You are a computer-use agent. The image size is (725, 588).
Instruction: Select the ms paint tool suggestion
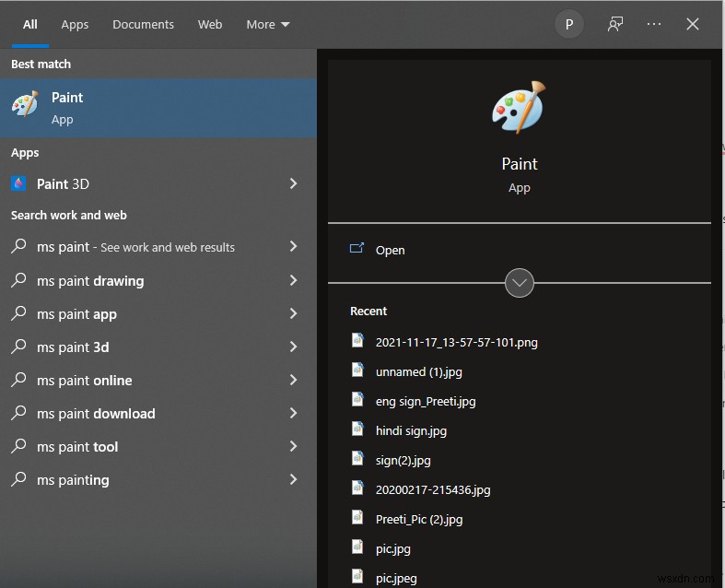(x=77, y=447)
